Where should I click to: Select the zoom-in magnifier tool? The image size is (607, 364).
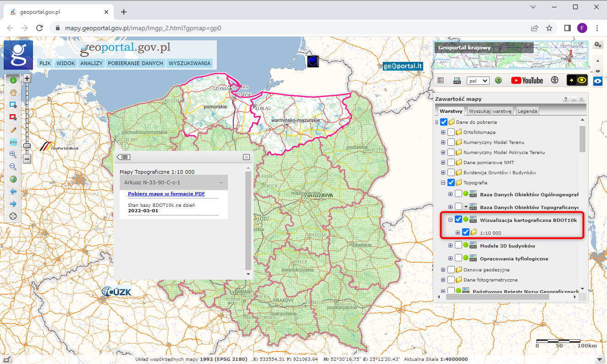coord(13,154)
